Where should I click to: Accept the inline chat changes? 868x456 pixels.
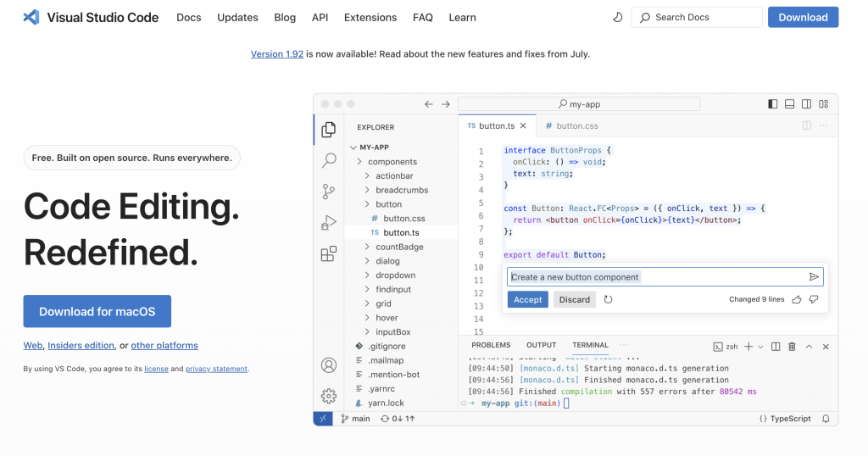coord(527,299)
